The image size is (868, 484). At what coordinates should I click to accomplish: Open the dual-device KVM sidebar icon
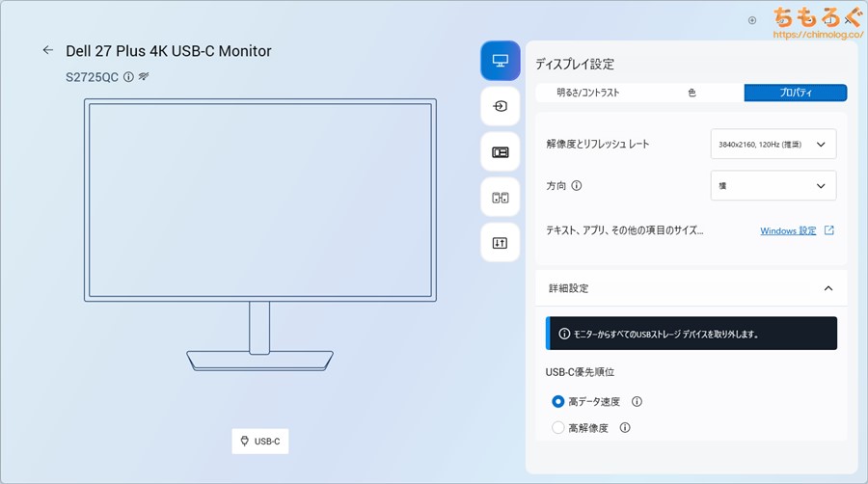tap(500, 198)
